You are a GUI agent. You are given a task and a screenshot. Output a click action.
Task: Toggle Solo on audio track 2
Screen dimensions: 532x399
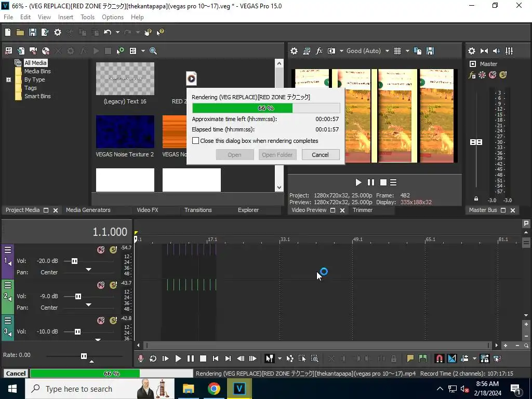(113, 285)
